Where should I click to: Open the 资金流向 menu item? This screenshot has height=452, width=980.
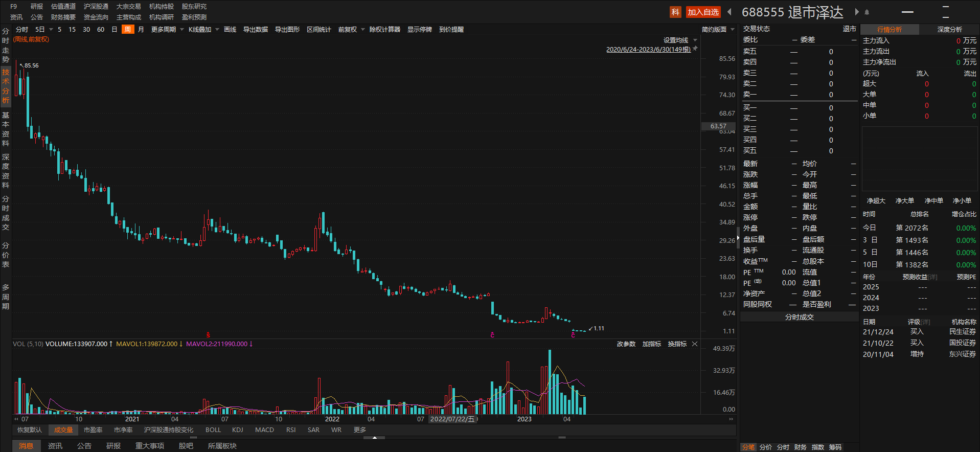(x=96, y=17)
